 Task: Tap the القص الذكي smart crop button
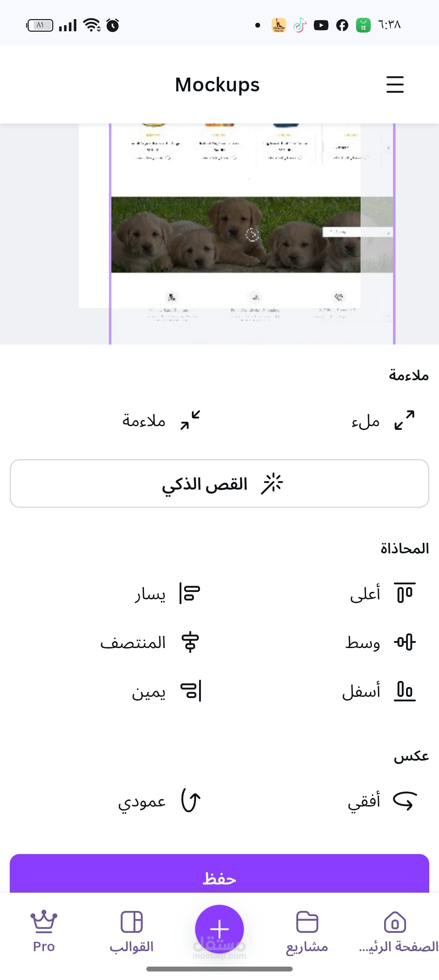pyautogui.click(x=219, y=483)
